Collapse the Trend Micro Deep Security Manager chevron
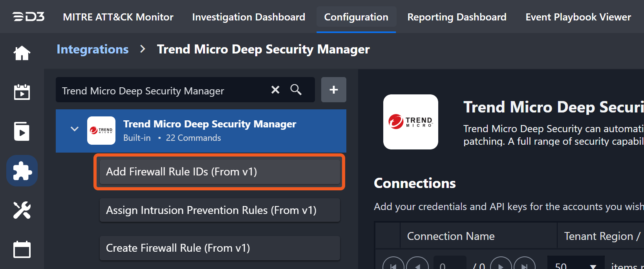 pyautogui.click(x=75, y=129)
